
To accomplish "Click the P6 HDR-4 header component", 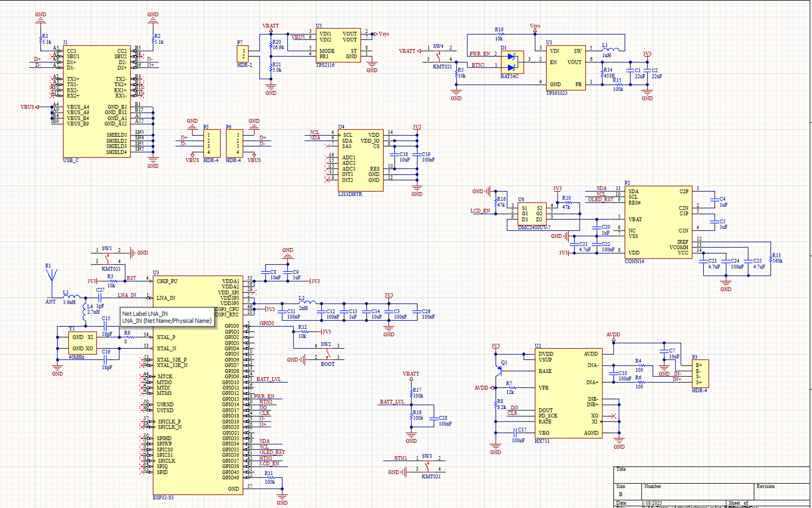I will point(235,143).
